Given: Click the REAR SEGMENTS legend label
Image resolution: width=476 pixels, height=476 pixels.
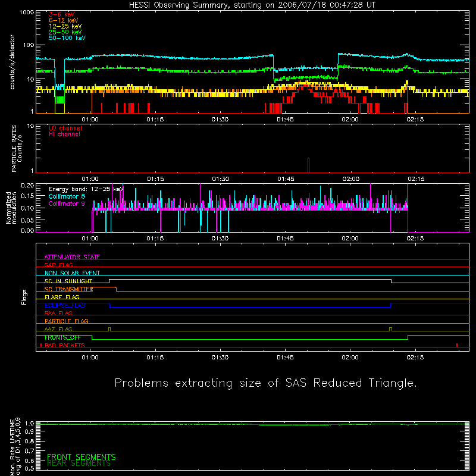Looking at the screenshot, I should click(x=79, y=464).
